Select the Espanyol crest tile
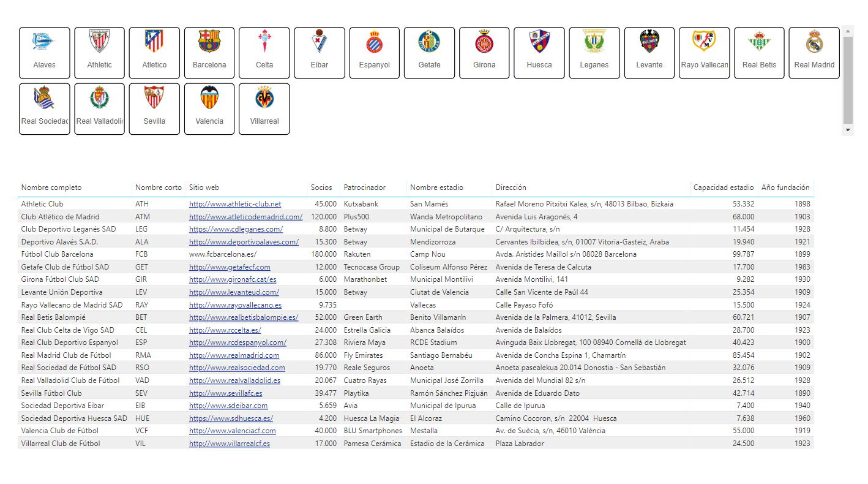This screenshot has height=484, width=868. point(374,53)
